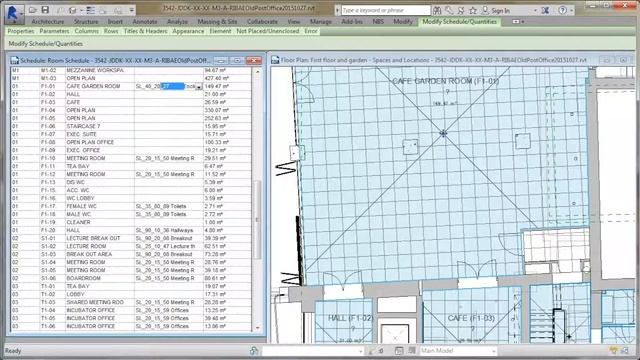
Task: Click the SL_35_80_89 Toilets cell in the FEMALE WC row
Action: pos(169,206)
